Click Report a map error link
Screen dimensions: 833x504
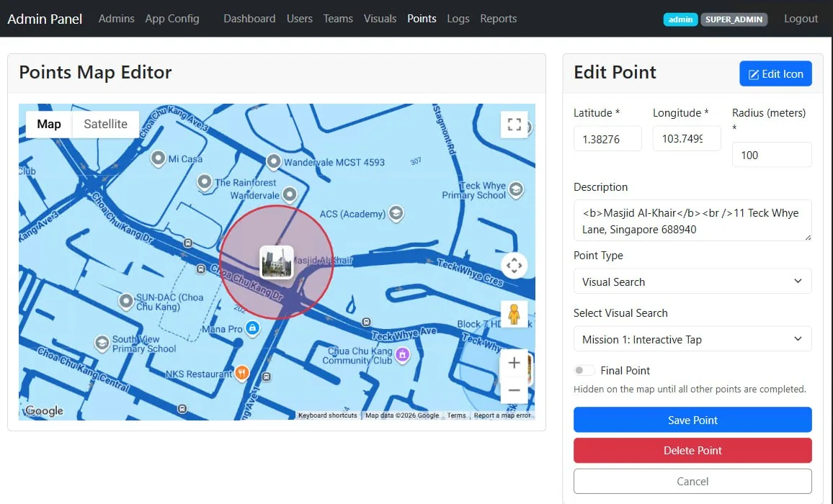502,415
